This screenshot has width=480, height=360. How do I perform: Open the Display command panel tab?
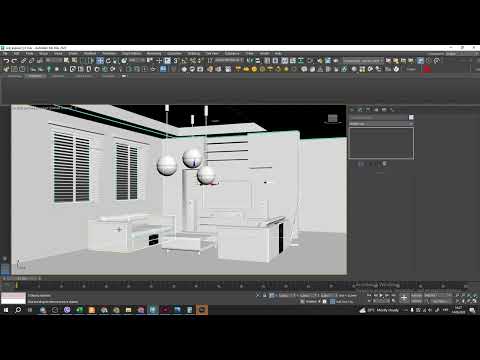coord(384,109)
